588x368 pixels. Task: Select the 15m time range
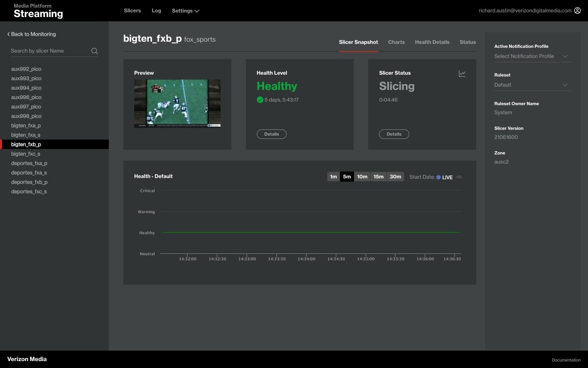[x=378, y=177]
